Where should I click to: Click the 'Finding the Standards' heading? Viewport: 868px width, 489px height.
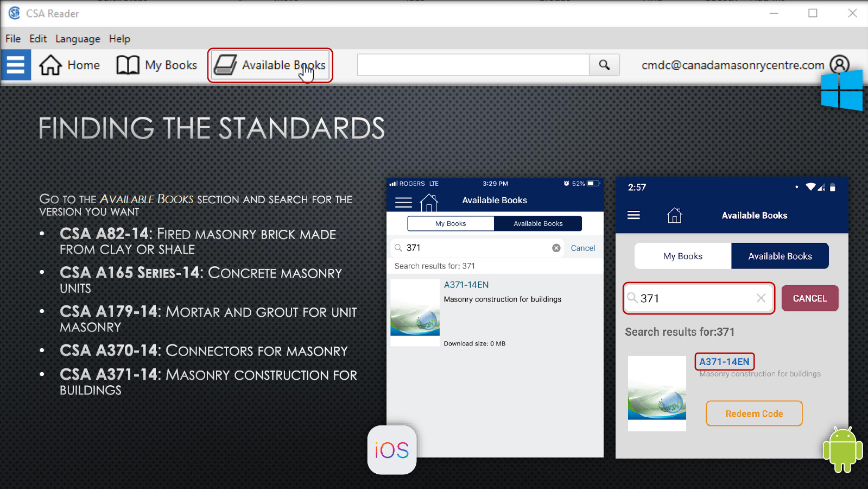tap(212, 129)
